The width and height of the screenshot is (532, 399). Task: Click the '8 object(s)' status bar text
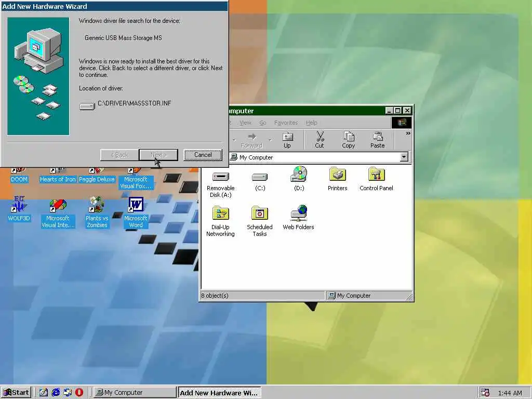pyautogui.click(x=215, y=296)
